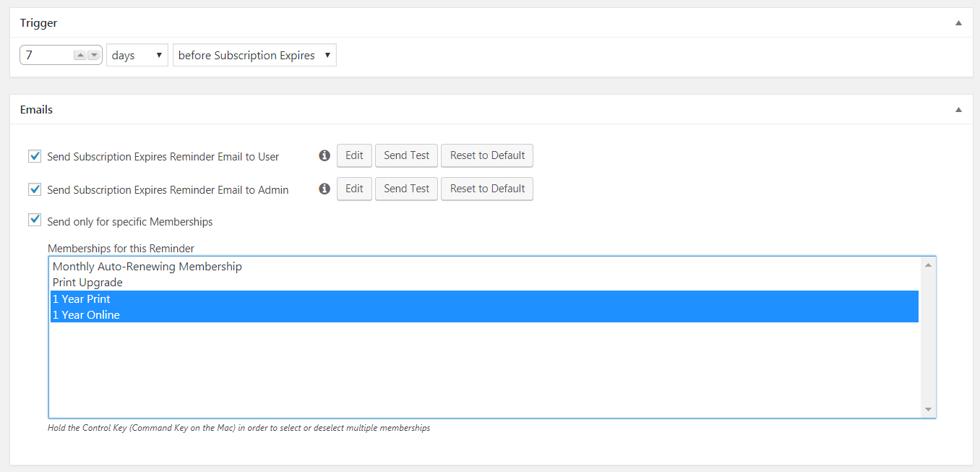980x472 pixels.
Task: Collapse the Trigger panel arrow
Action: pos(958,23)
